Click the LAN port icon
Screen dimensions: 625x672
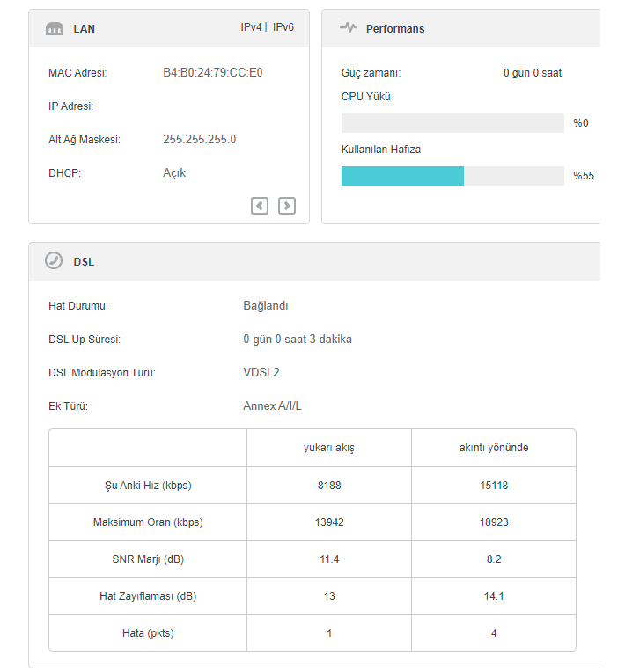coord(55,29)
